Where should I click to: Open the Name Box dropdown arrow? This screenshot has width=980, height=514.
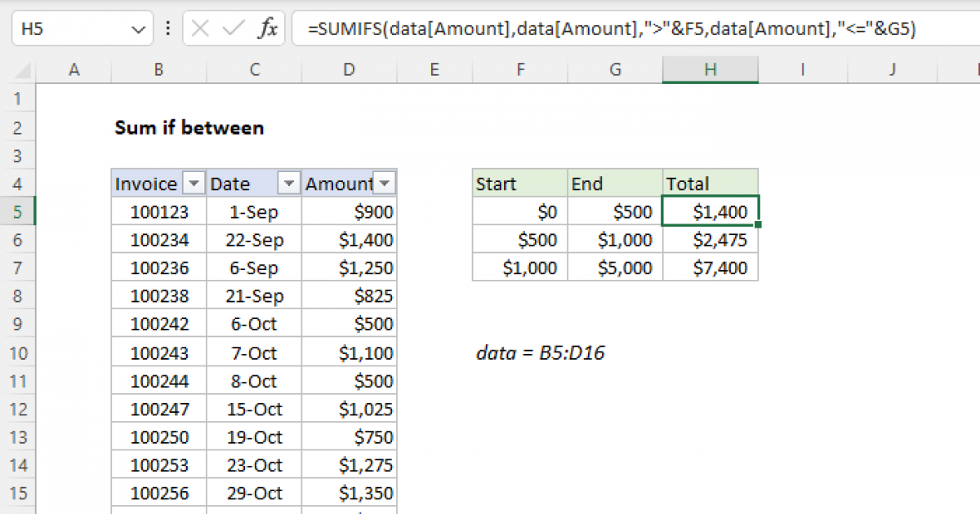click(x=137, y=28)
